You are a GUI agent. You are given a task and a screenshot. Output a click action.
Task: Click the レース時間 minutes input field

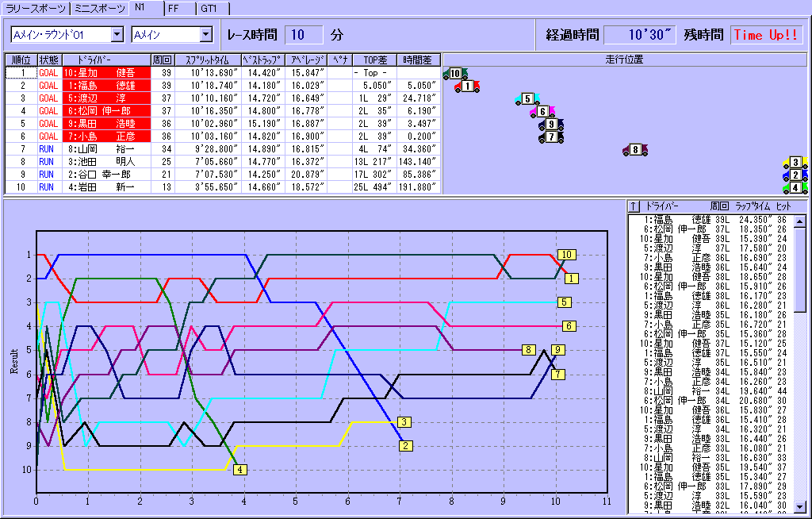tap(304, 35)
